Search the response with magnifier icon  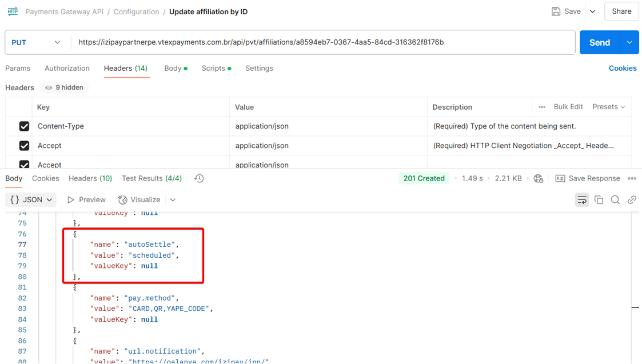point(615,200)
